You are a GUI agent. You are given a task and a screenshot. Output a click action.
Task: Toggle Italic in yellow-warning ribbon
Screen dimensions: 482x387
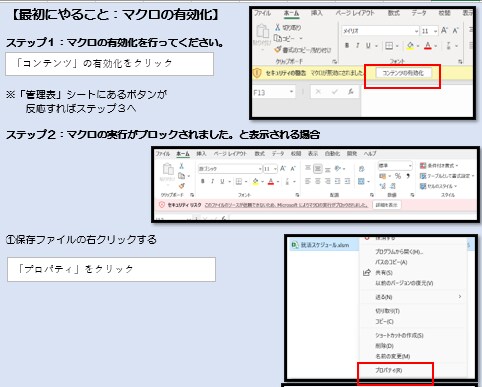358,46
